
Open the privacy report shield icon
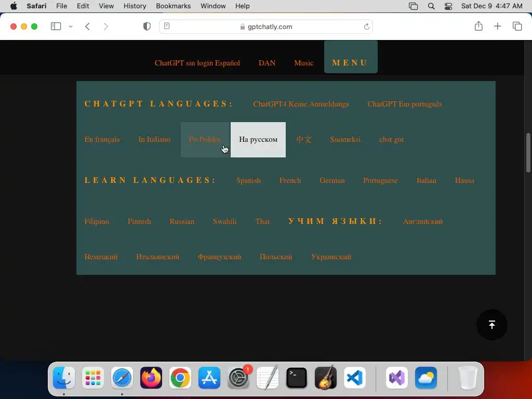[147, 26]
